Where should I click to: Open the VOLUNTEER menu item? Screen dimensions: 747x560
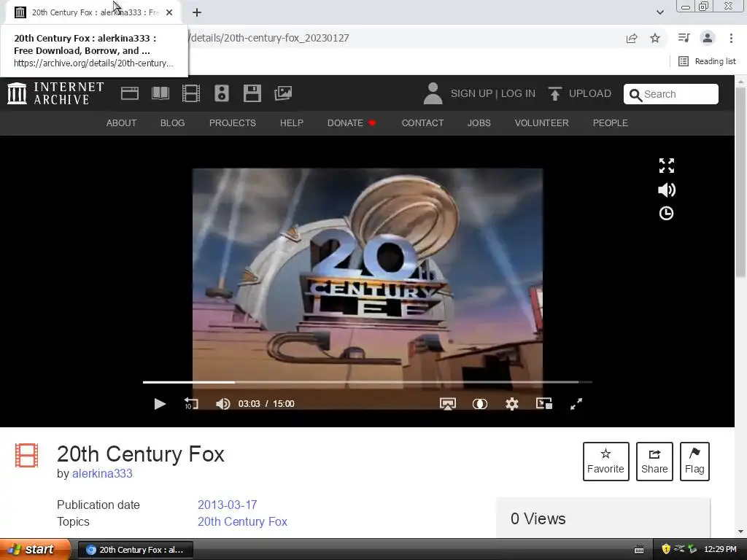(x=542, y=122)
